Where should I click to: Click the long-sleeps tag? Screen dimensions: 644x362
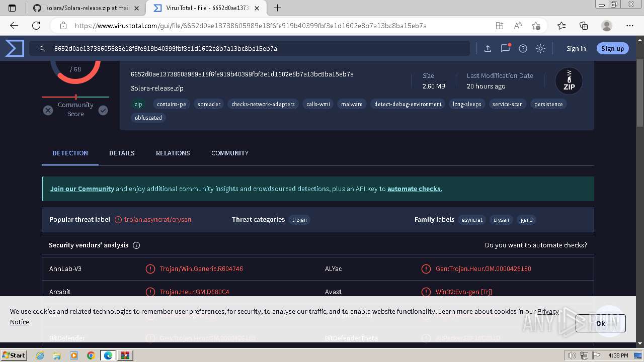click(x=467, y=104)
